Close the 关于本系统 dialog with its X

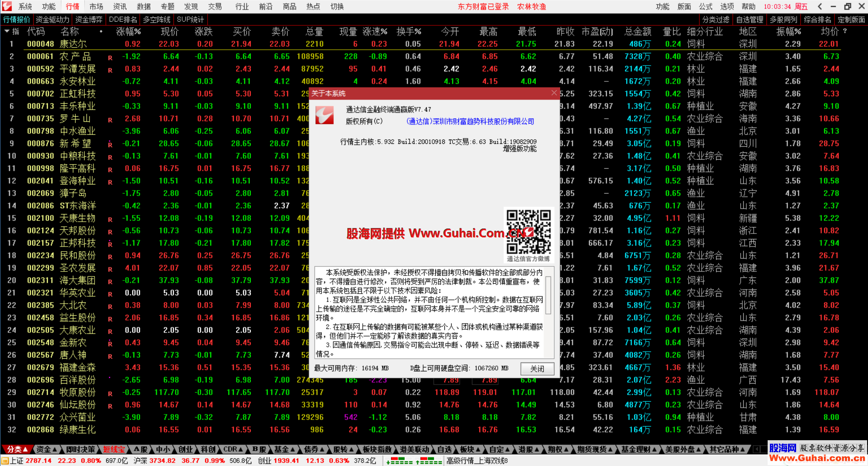(554, 93)
